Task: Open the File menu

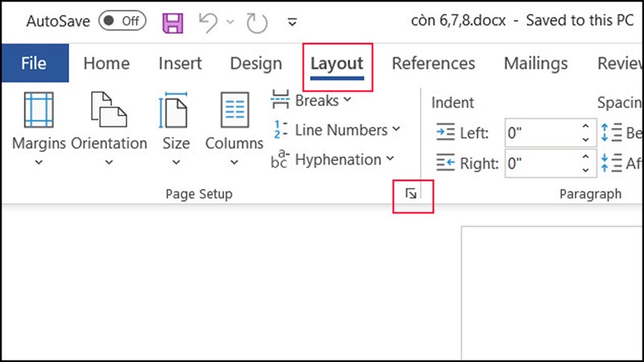Action: (34, 64)
